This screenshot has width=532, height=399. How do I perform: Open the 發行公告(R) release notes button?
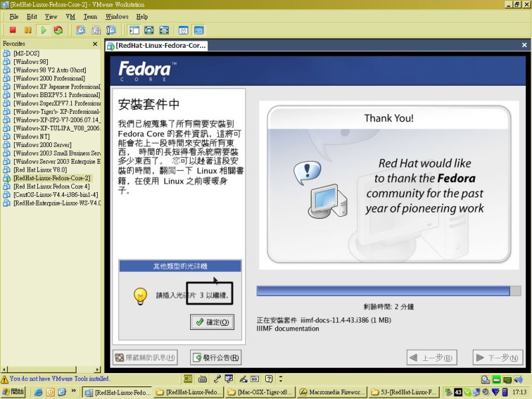click(215, 358)
